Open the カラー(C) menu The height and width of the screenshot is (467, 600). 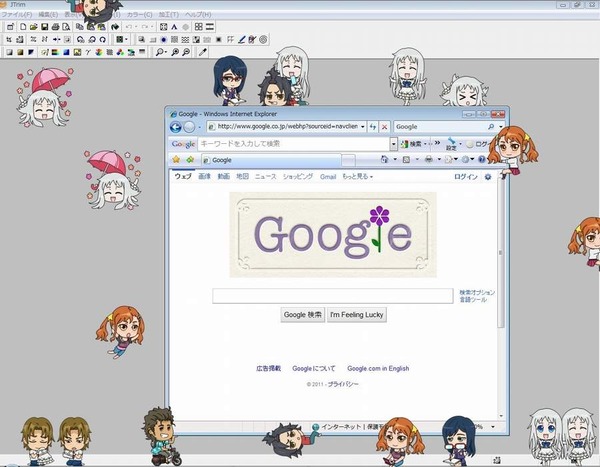(139, 15)
